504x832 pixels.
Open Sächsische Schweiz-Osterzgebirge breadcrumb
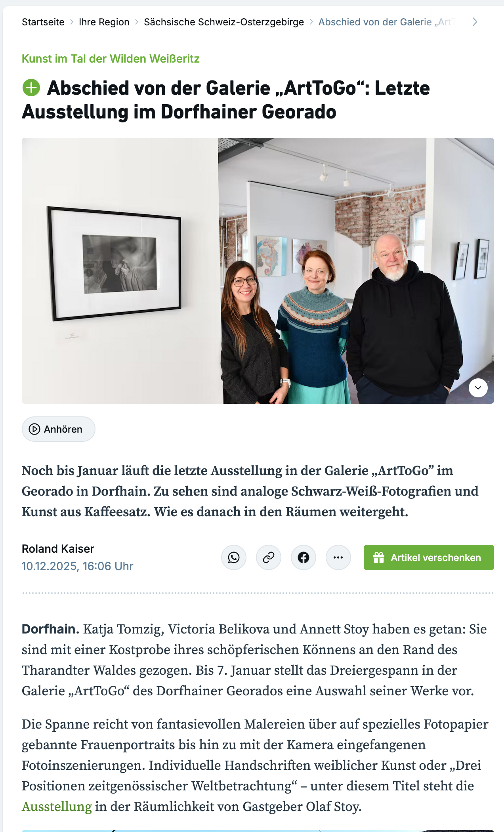(x=224, y=22)
